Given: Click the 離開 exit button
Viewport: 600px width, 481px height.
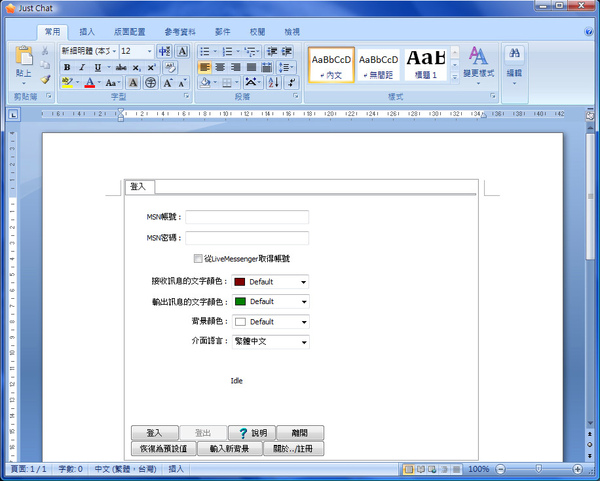Looking at the screenshot, I should 300,433.
